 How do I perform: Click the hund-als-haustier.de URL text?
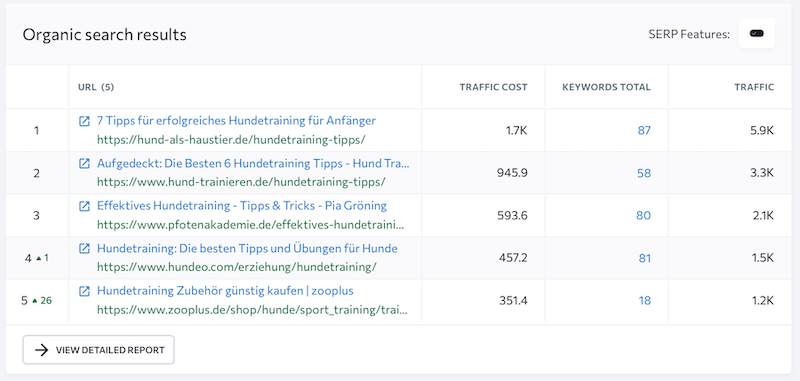(231, 140)
